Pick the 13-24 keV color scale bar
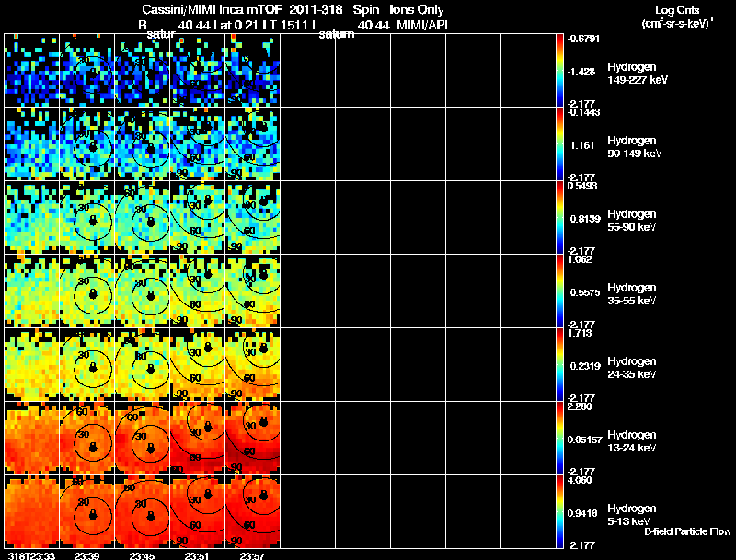 coord(560,438)
